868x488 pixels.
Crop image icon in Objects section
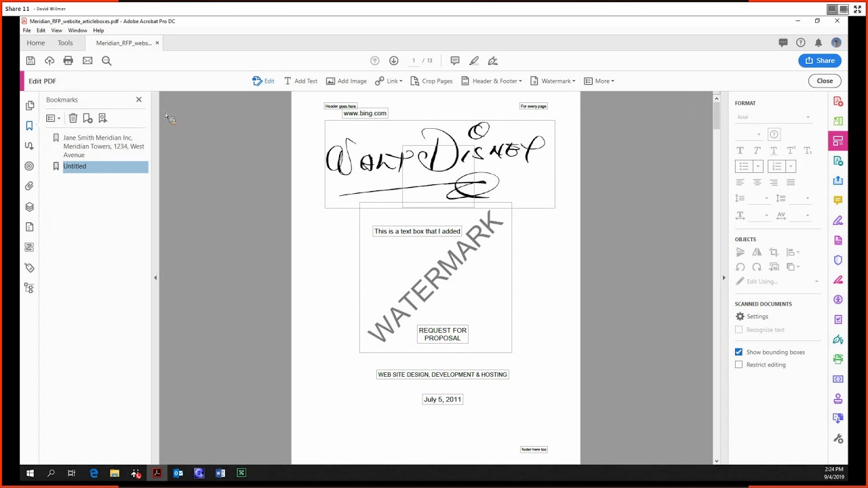[x=774, y=252]
